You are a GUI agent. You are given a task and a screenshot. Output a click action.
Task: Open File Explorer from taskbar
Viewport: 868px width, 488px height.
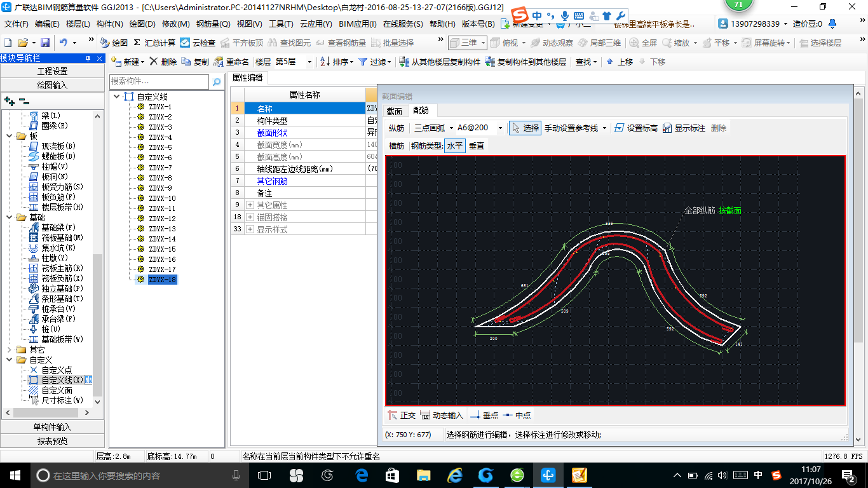click(424, 475)
